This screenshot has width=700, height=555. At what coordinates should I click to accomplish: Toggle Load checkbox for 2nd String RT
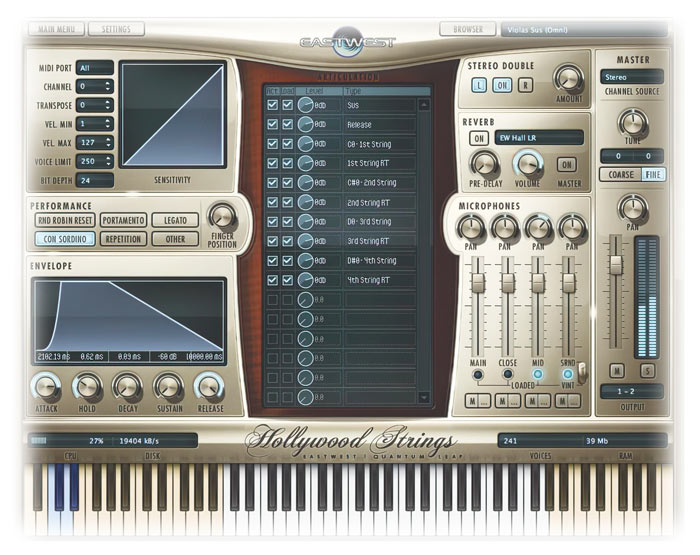(x=288, y=202)
